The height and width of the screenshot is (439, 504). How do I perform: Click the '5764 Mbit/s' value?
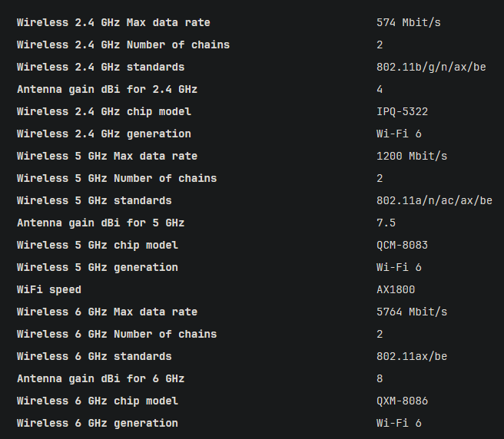(411, 312)
